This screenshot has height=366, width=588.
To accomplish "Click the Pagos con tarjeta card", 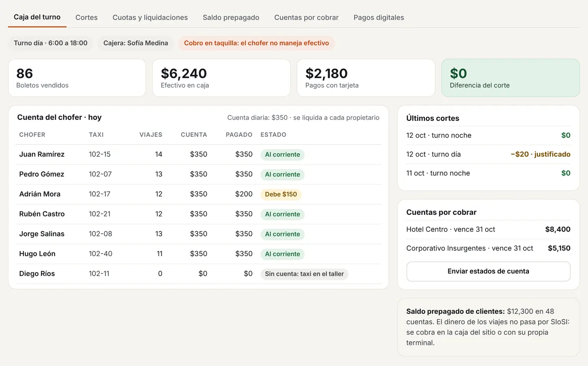I will pos(366,78).
